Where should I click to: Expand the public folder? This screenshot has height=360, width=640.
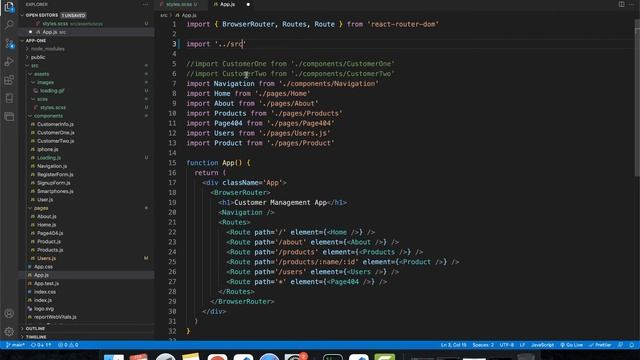tap(38, 58)
